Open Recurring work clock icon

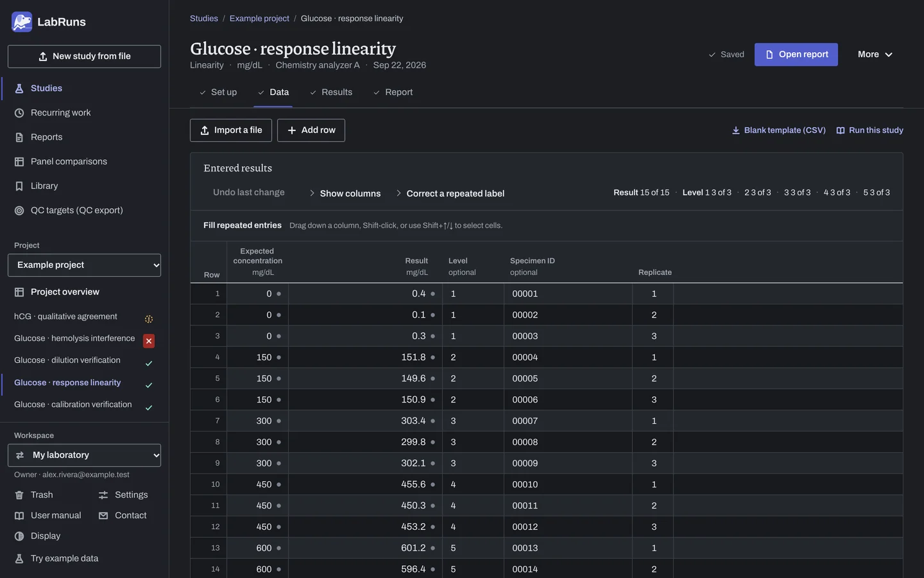[x=19, y=113]
